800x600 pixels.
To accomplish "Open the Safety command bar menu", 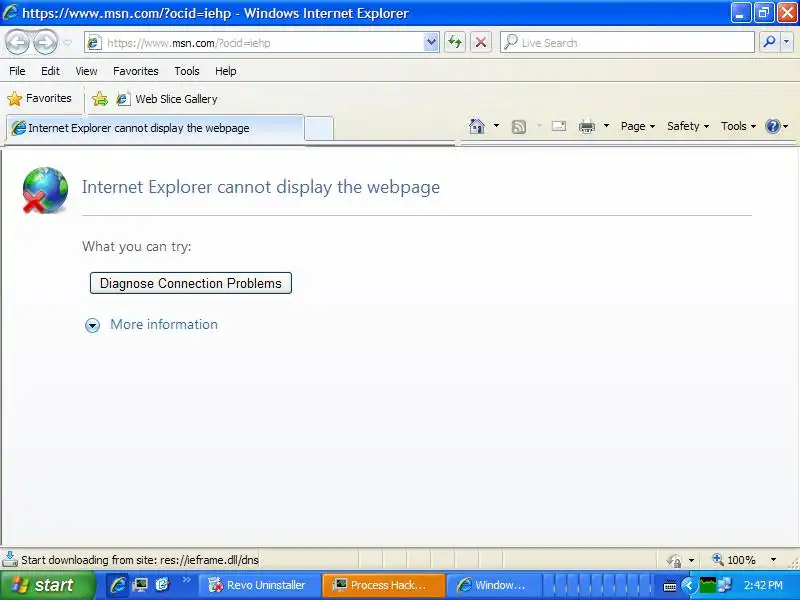I will coord(688,126).
